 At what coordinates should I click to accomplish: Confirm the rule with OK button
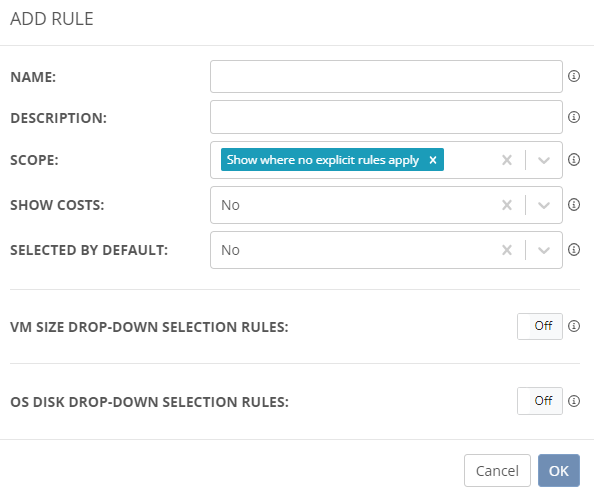559,471
